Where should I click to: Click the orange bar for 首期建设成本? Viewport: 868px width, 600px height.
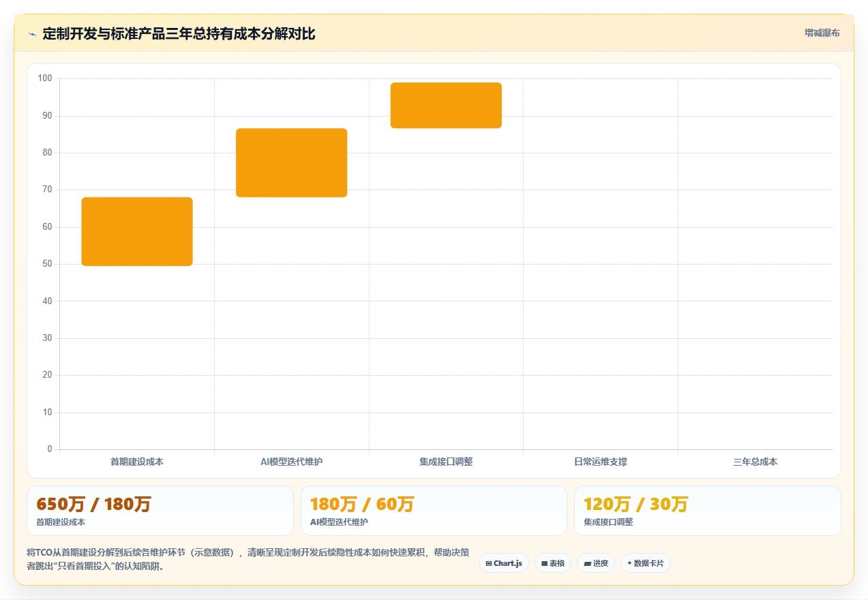click(x=137, y=232)
